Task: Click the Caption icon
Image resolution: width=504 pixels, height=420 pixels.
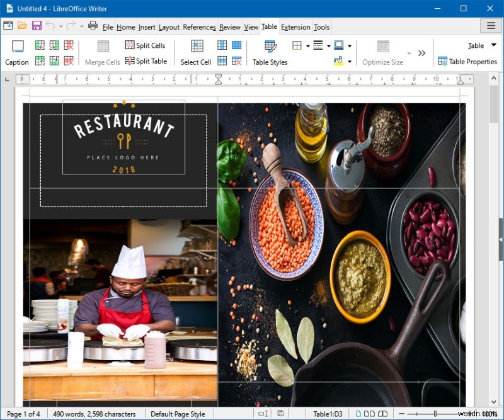Action: (17, 50)
